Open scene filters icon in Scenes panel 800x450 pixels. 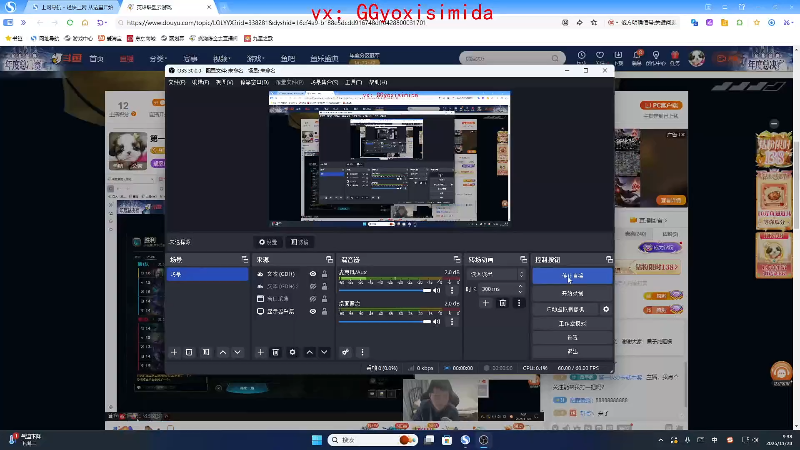(206, 352)
